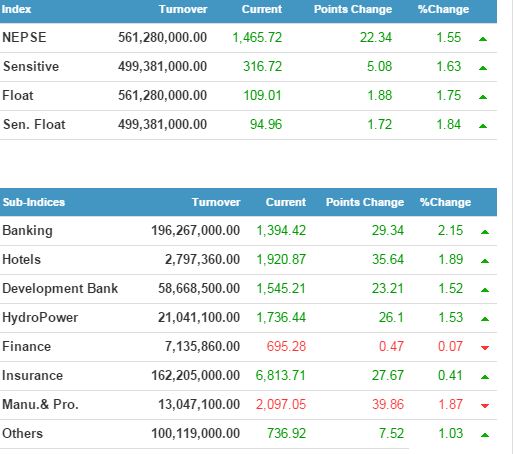513x454 pixels.
Task: Select the Sub-Indices column header
Action: 34,202
